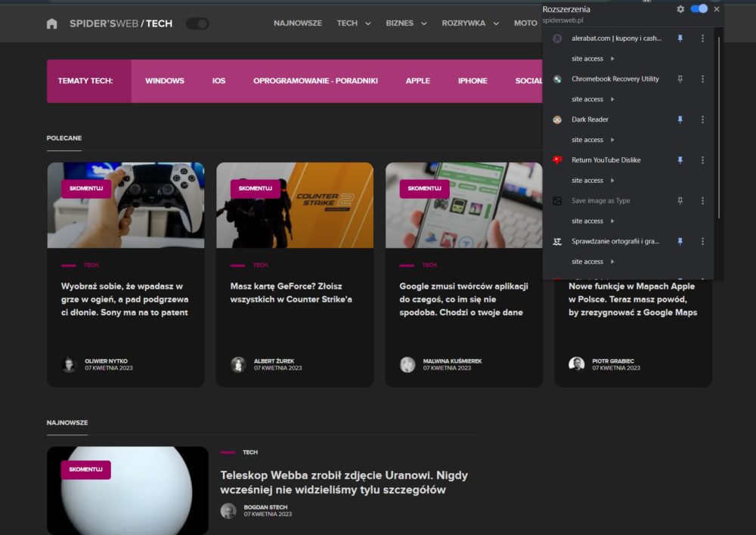Open author Oliwier Nytko profile
The image size is (756, 535).
pyautogui.click(x=106, y=361)
